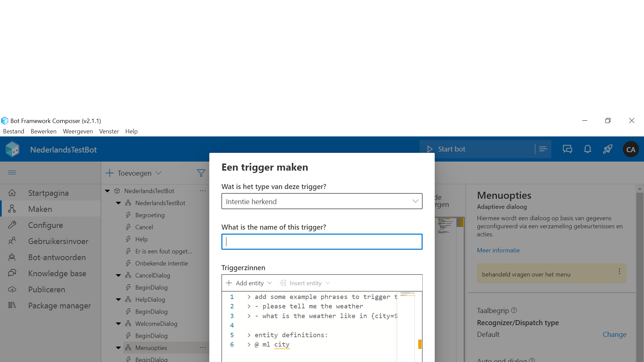Open the Startpagina home icon
This screenshot has height=362, width=644.
pos(12,193)
